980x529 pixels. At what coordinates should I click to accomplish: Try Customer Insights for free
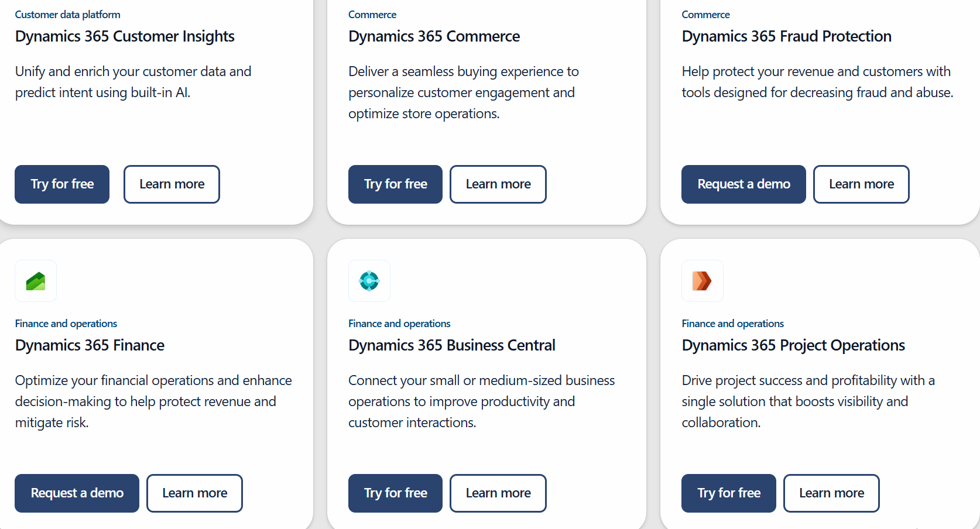tap(62, 184)
